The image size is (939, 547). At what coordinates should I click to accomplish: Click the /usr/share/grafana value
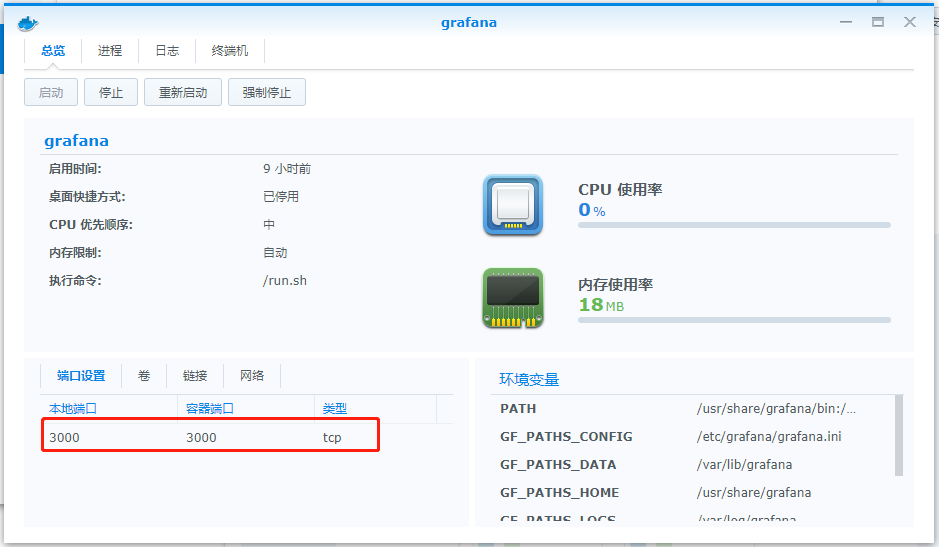[754, 492]
